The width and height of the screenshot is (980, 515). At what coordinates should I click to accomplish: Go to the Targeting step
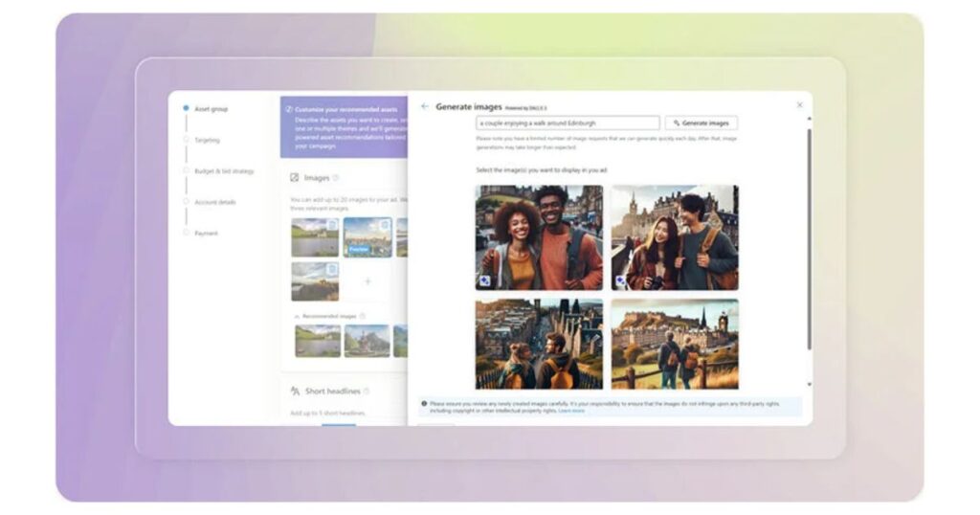point(207,140)
